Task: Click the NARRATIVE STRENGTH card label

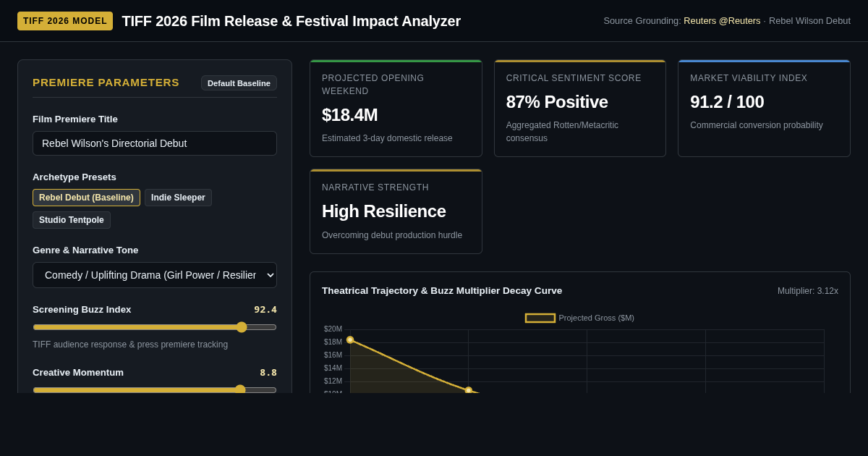Action: coord(375,187)
